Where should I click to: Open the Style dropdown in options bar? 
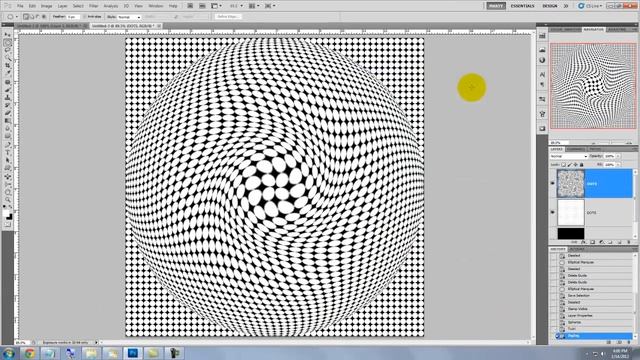[129, 17]
